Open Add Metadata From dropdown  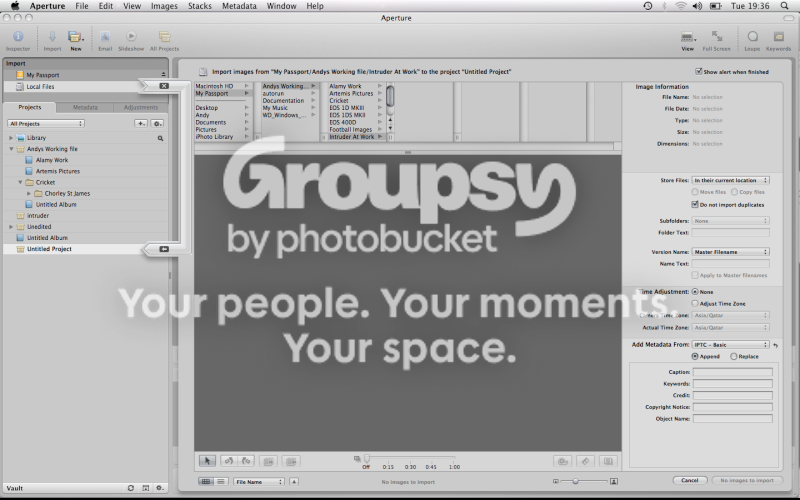point(730,345)
